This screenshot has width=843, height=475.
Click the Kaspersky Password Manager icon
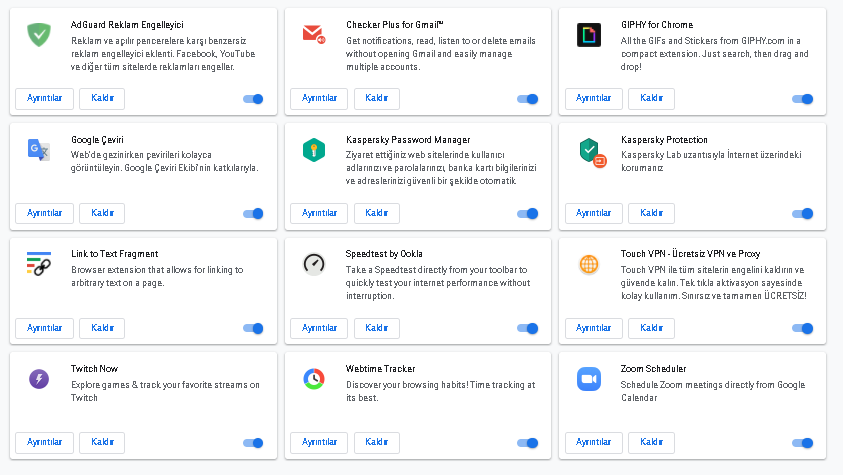(314, 150)
